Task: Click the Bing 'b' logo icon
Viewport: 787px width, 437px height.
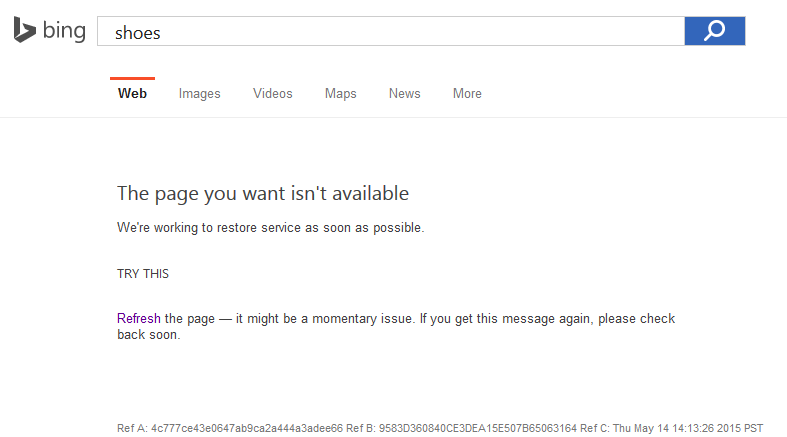Action: (x=24, y=30)
